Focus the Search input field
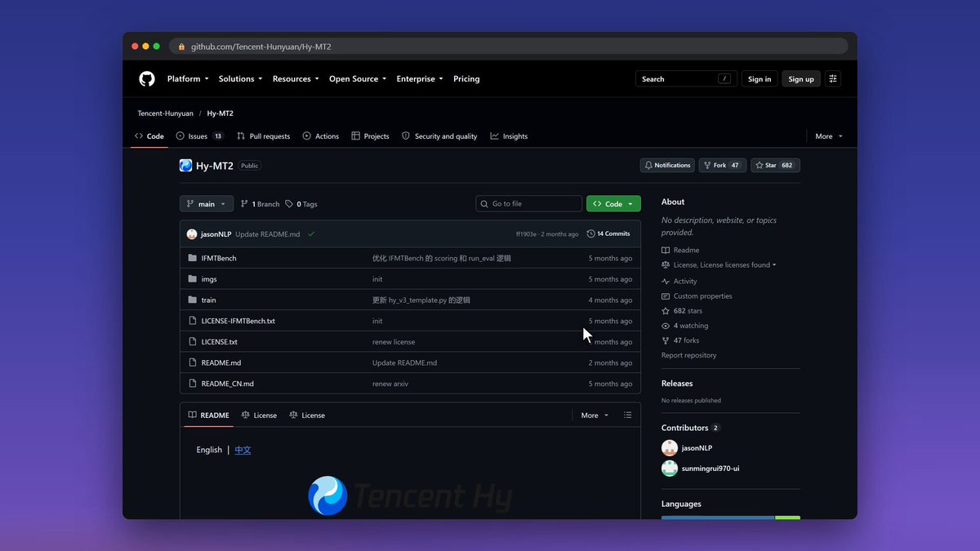 685,79
